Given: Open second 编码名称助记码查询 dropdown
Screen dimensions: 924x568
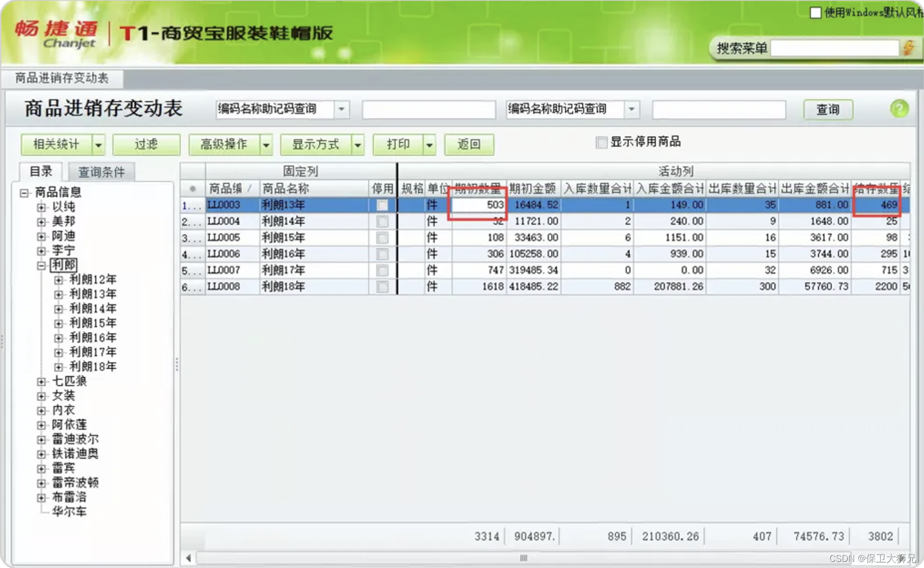Looking at the screenshot, I should pos(632,109).
